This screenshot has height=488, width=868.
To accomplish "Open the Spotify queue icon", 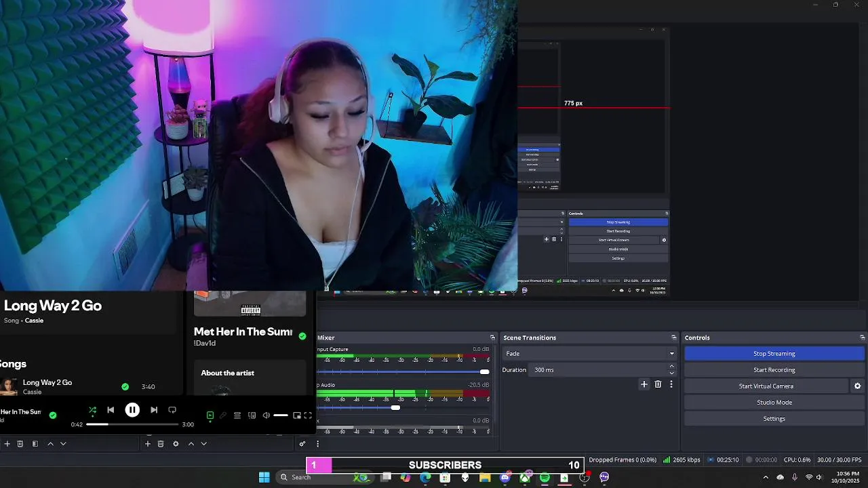I will pyautogui.click(x=237, y=415).
